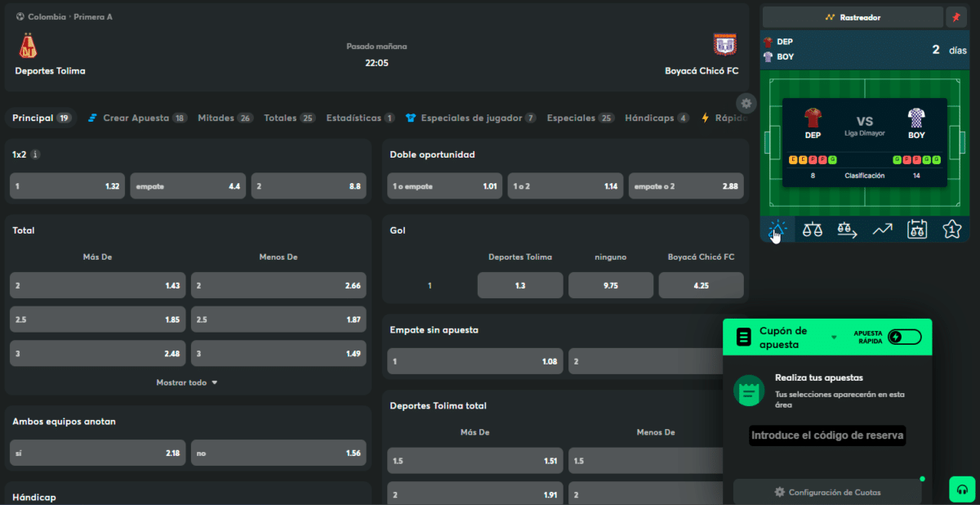Open the Especiales tab
980x505 pixels.
coord(581,118)
